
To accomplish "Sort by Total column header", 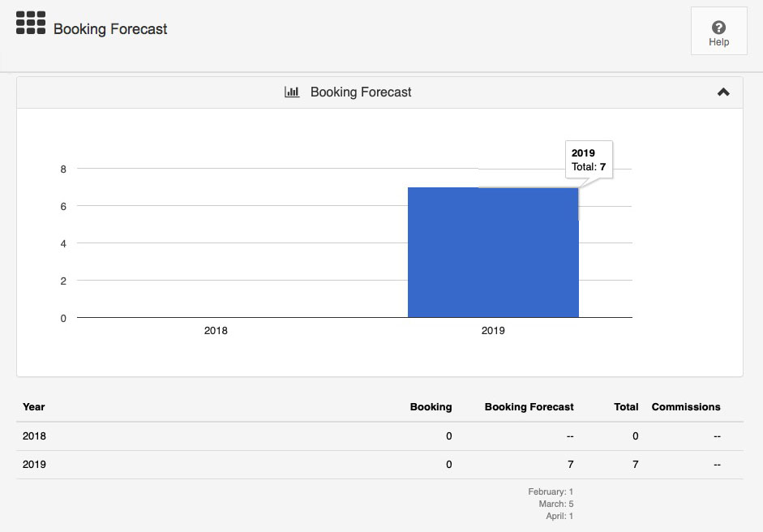I will pos(626,407).
